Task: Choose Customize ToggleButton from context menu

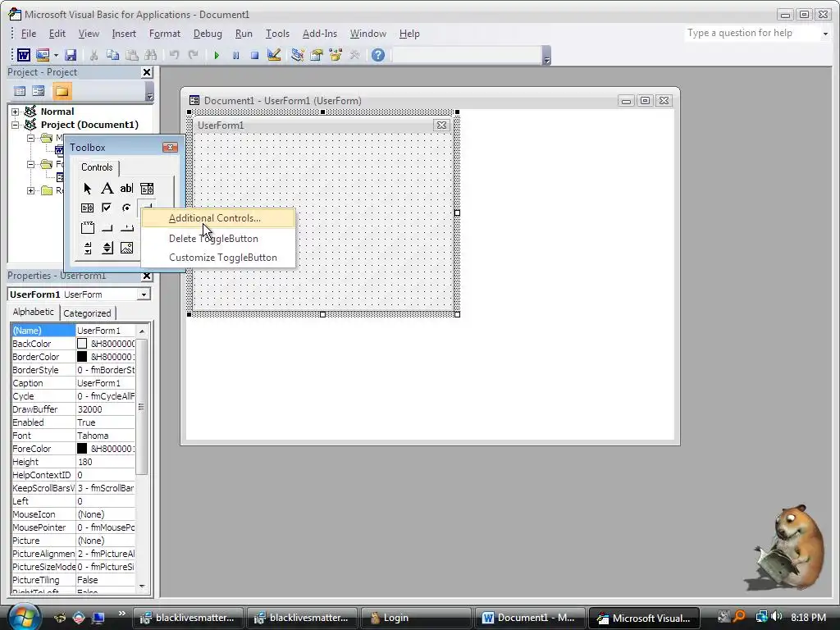Action: (x=218, y=258)
